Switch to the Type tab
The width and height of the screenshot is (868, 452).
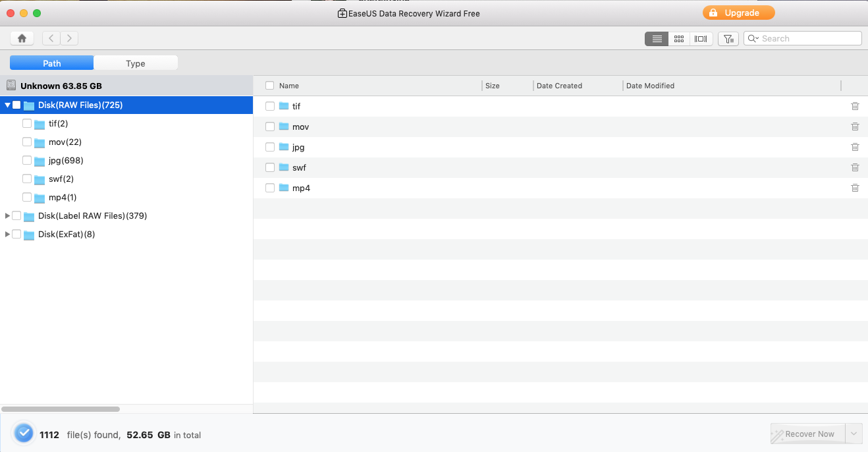click(136, 63)
